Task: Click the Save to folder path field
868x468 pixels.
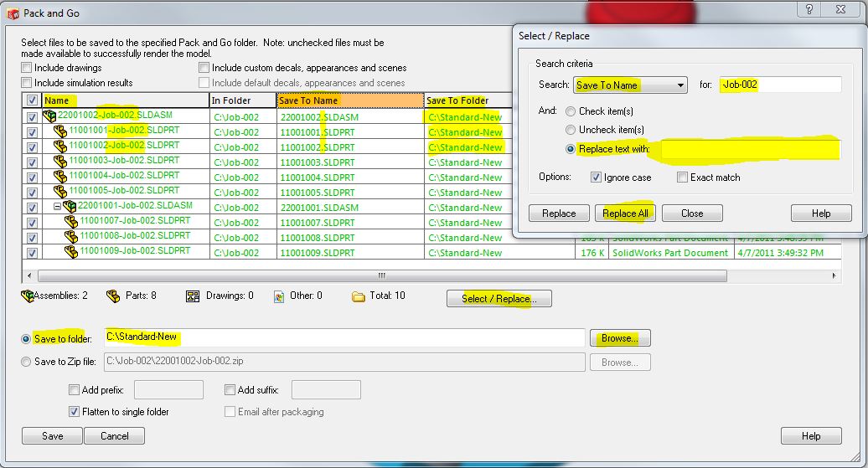Action: (344, 337)
